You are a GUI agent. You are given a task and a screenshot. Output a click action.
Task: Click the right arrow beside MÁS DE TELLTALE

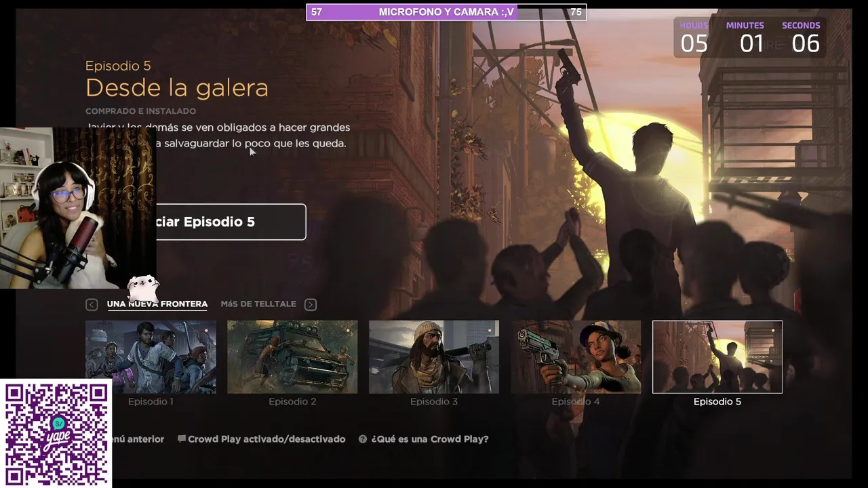(x=311, y=304)
